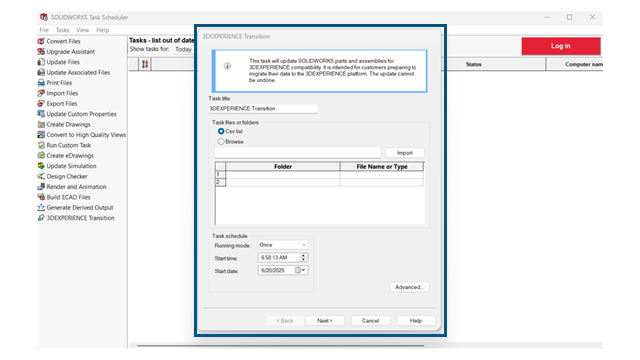Image resolution: width=640 pixels, height=360 pixels.
Task: Open the Design Checker icon
Action: (41, 176)
